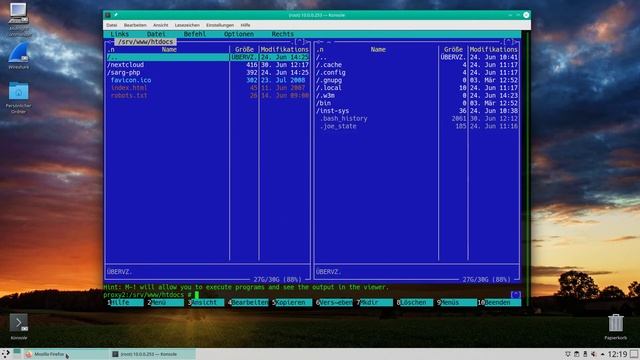Sort left panel by Name column
The height and width of the screenshot is (360, 640).
[169, 49]
